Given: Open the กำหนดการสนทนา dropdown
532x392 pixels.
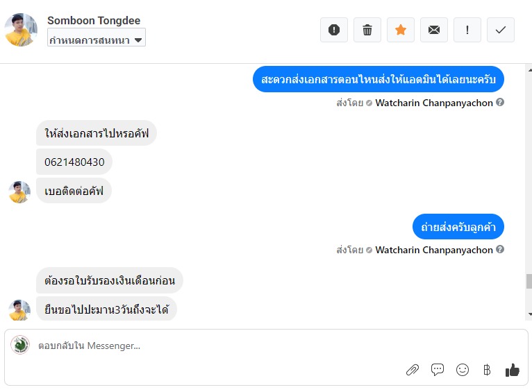Looking at the screenshot, I should coord(97,40).
